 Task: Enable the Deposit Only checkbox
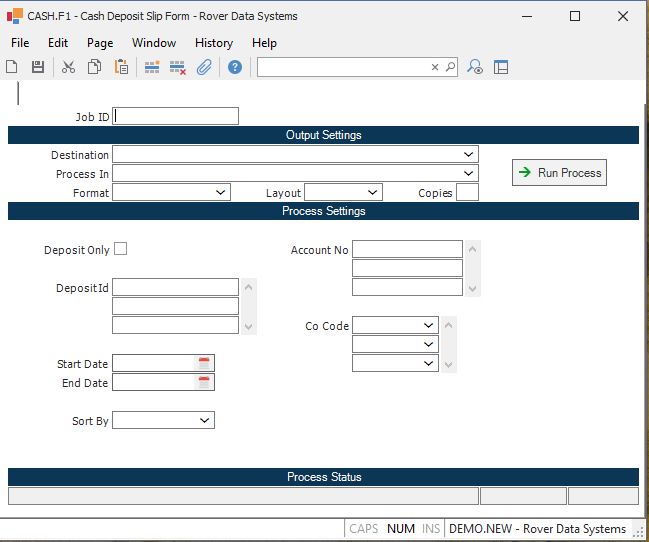pyautogui.click(x=121, y=249)
